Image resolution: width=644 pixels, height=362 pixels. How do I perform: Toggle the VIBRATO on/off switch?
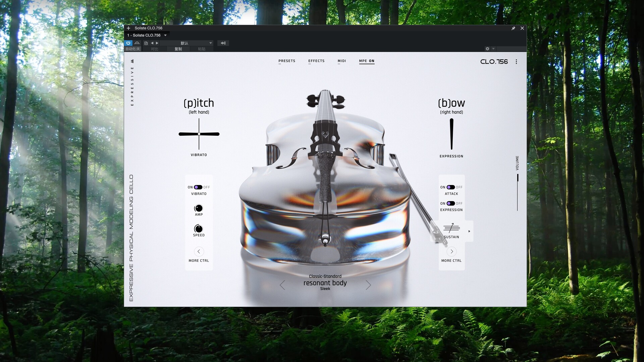(198, 187)
